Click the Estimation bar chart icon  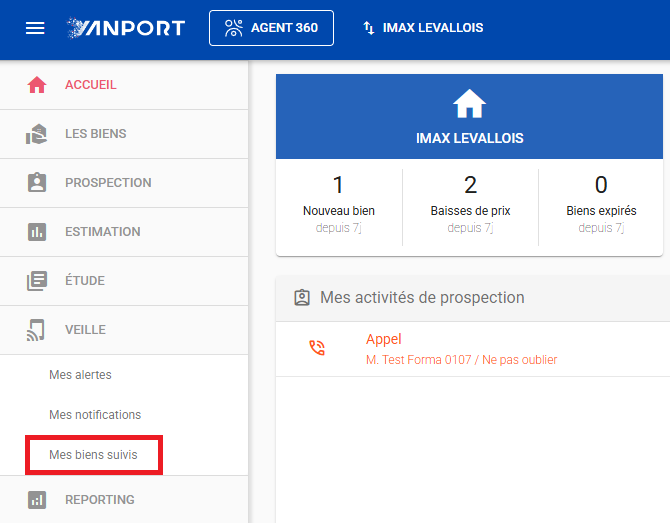point(37,232)
